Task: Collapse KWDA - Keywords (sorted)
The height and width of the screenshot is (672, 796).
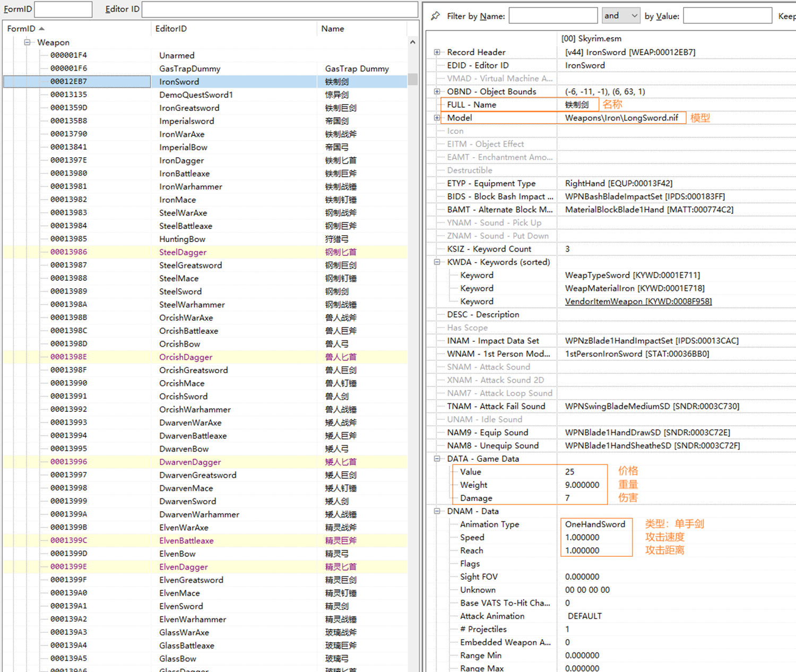Action: tap(437, 262)
